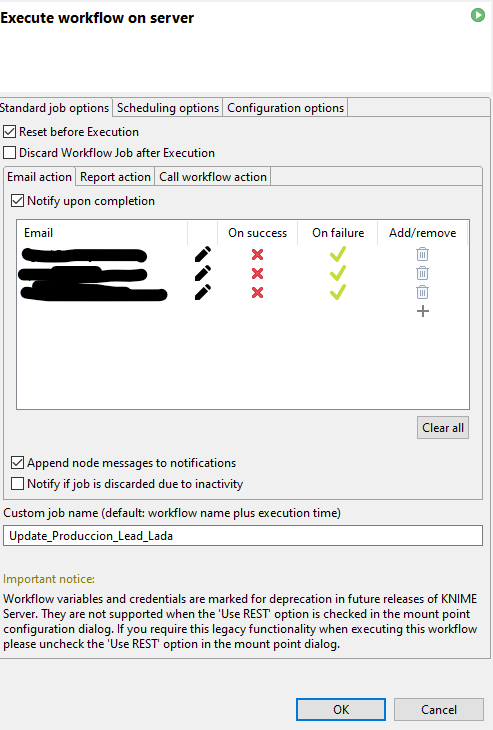Viewport: 493px width, 730px height.
Task: Open the Report action tab
Action: click(115, 177)
